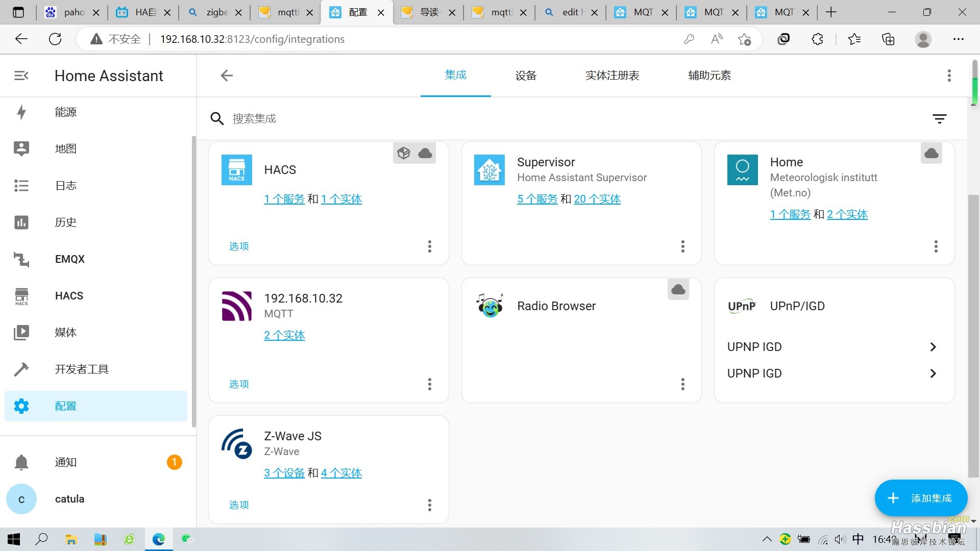Switch to the 辅助元素 helpers tab
Screen dimensions: 980x551
pos(709,76)
